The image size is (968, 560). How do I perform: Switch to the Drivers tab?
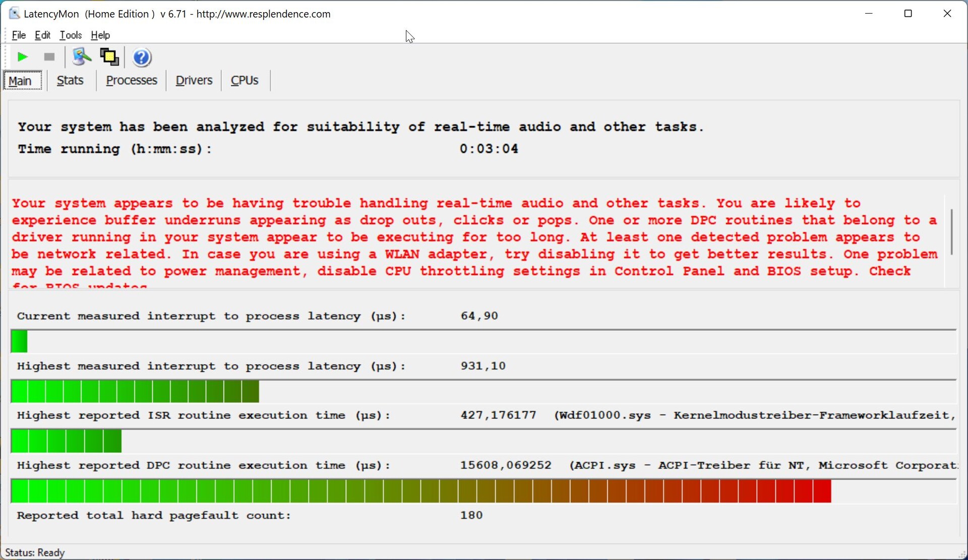point(194,81)
